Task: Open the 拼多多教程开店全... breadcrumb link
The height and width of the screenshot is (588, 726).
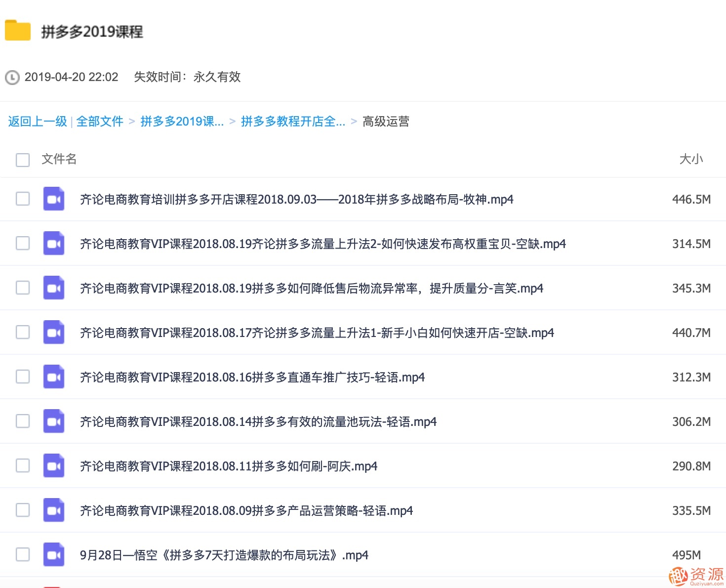Action: click(x=293, y=122)
